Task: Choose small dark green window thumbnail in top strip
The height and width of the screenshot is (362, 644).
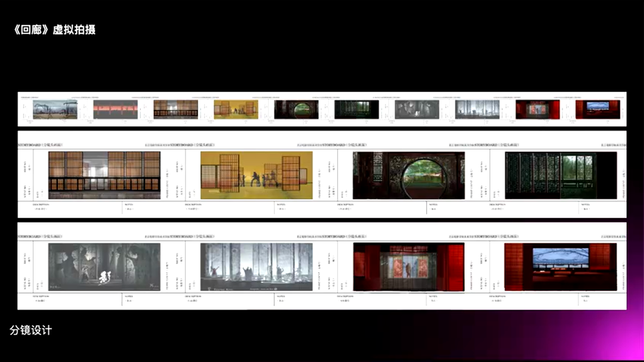Action: [357, 110]
